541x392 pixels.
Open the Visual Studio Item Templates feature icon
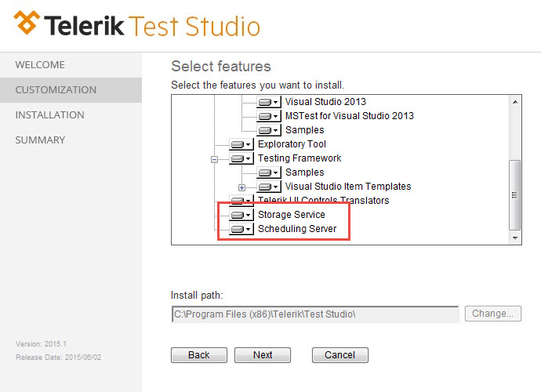269,187
